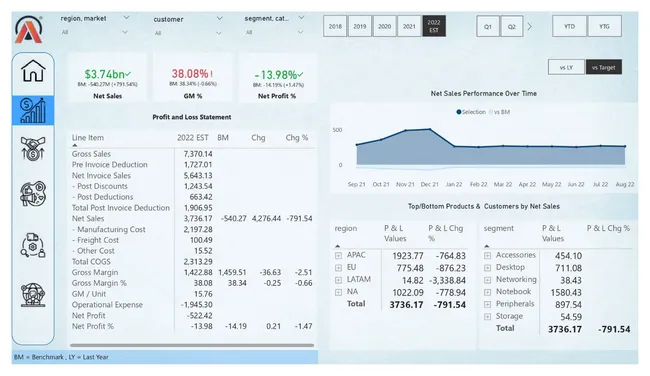The image size is (650, 376).
Task: Sort by 2022 EST column header
Action: point(193,138)
